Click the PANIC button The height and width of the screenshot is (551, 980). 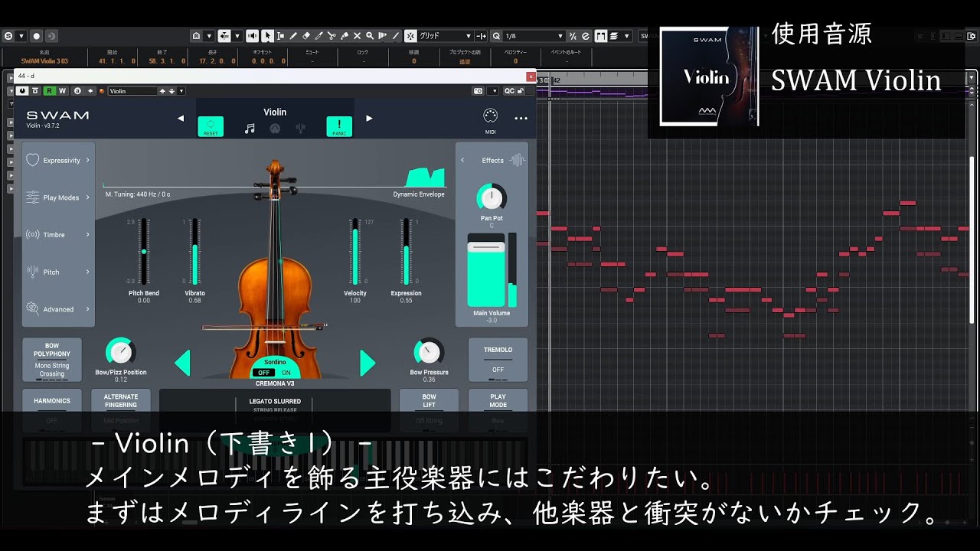pyautogui.click(x=339, y=126)
